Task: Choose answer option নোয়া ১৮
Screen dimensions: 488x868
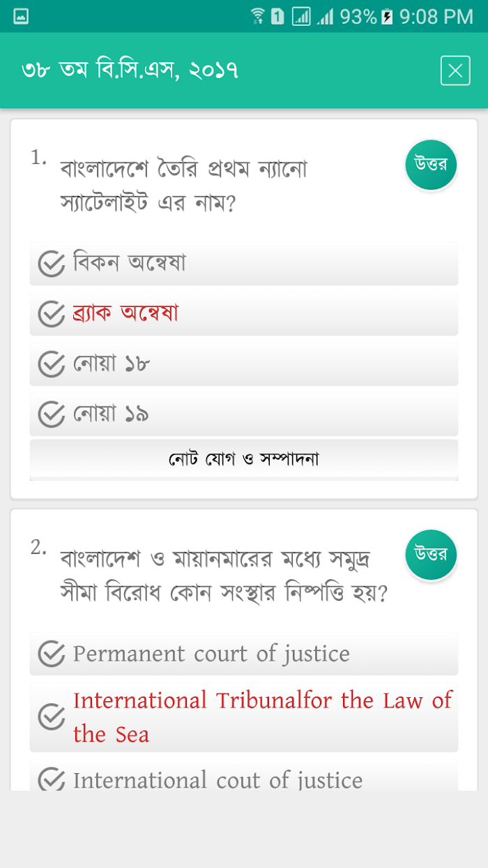Action: click(x=244, y=364)
